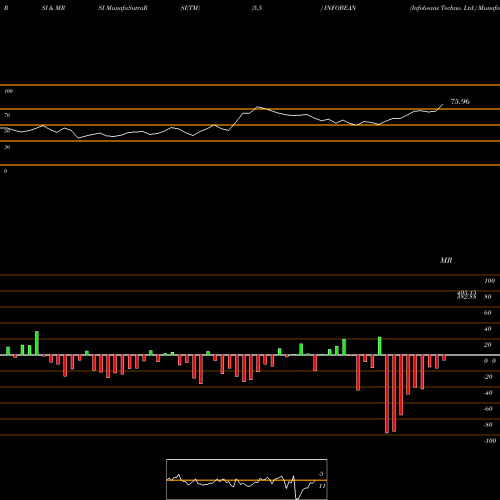Click the tallest green MR bar on the left
Viewport: 500px width, 500px height.
(x=37, y=343)
